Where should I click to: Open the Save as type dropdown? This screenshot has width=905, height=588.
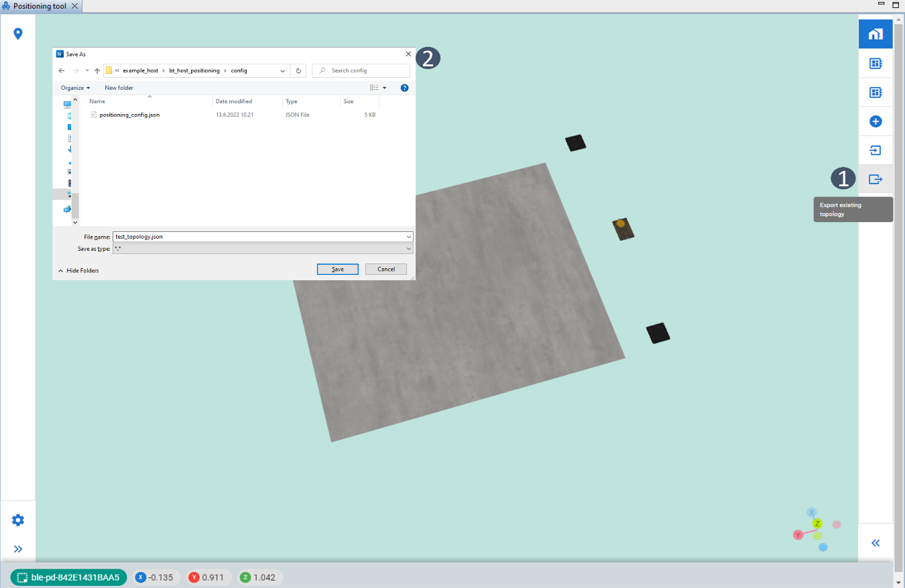[263, 249]
